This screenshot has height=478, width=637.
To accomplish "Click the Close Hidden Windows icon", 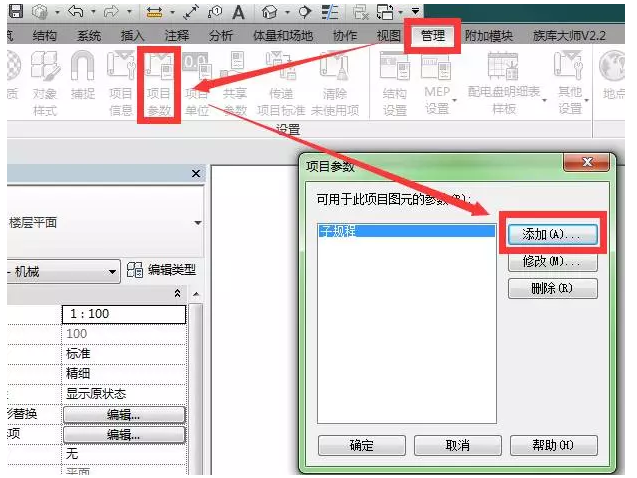I will coord(360,12).
